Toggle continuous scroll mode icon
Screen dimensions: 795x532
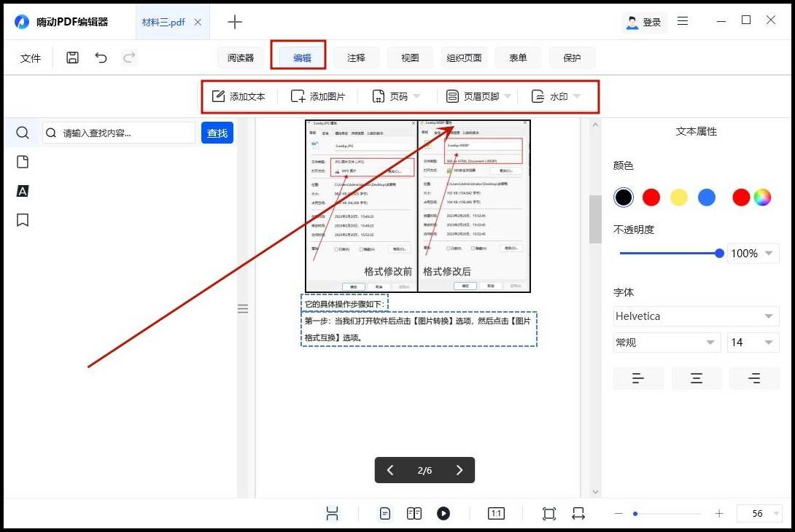(x=332, y=513)
